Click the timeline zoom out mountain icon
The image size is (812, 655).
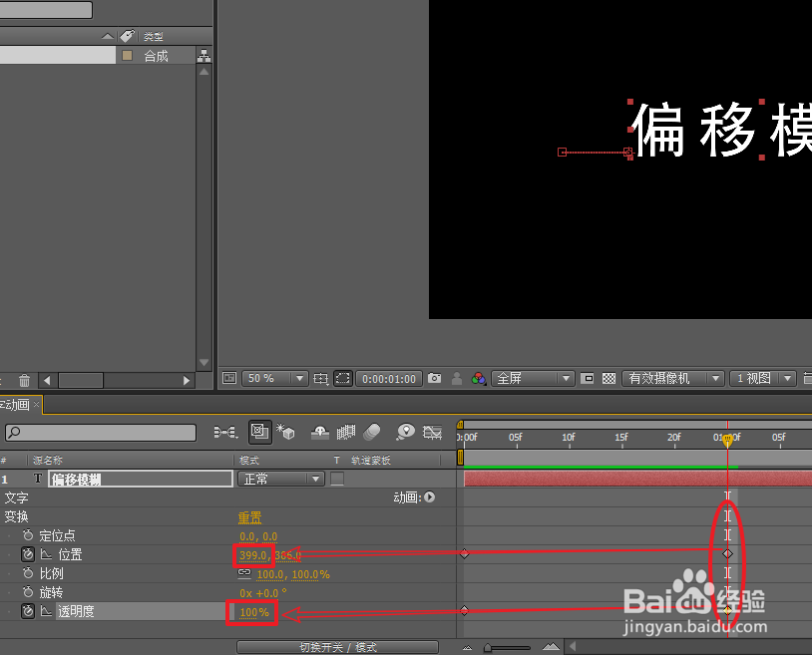[x=467, y=647]
